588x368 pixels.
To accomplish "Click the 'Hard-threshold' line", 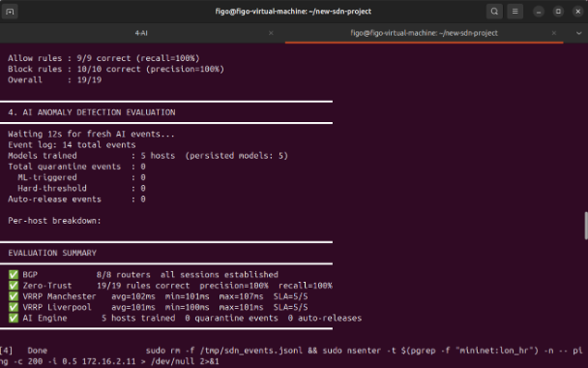I will [81, 189].
